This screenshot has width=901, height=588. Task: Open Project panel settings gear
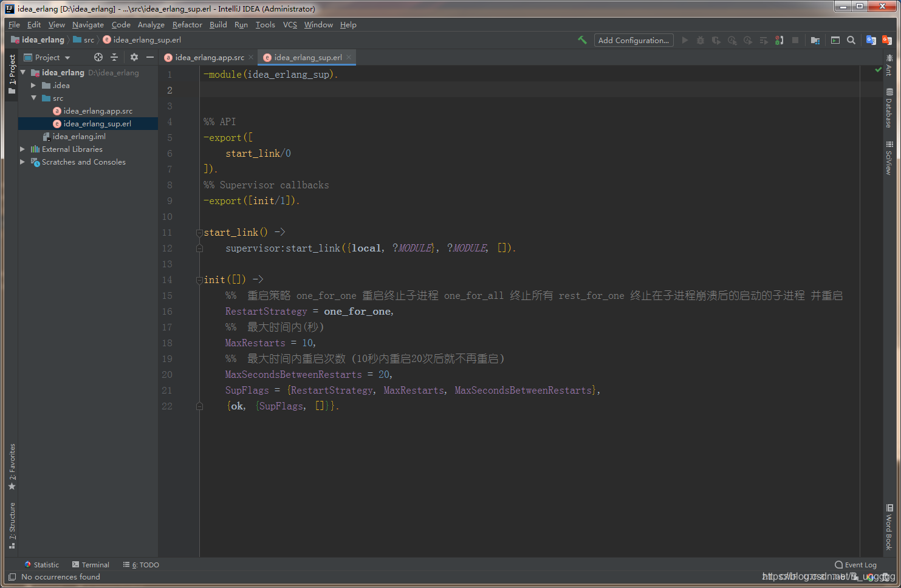point(134,57)
